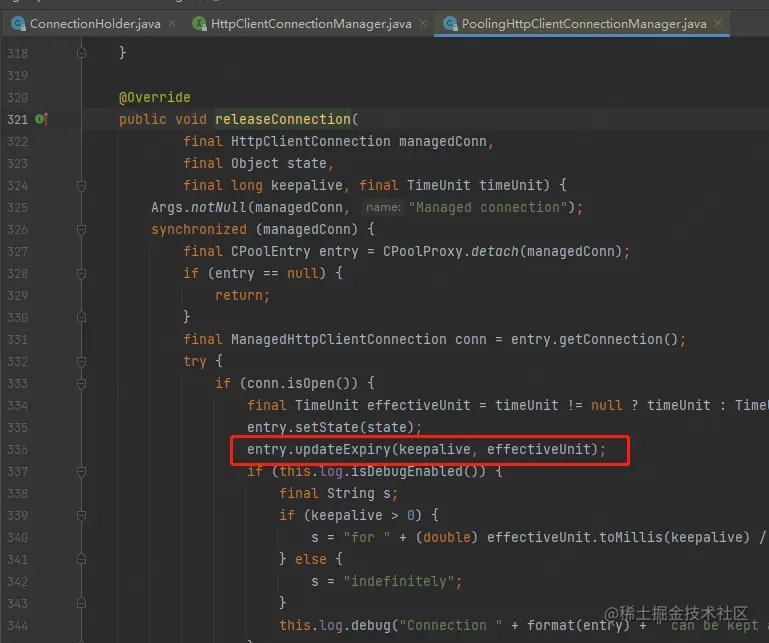The image size is (769, 643).
Task: Switch to the HttpClientConnectionManager.java tab
Action: point(311,24)
